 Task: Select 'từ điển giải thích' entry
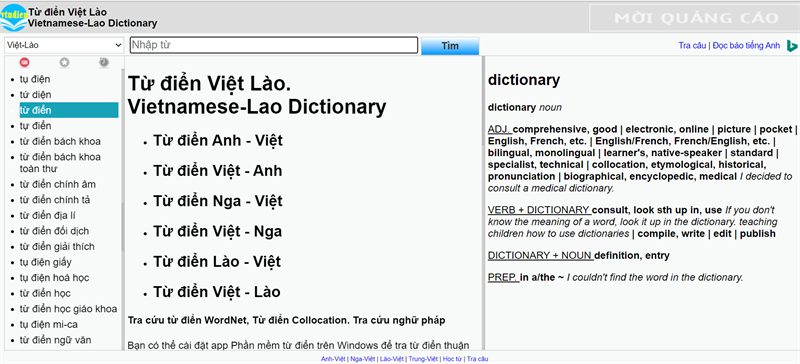(57, 247)
